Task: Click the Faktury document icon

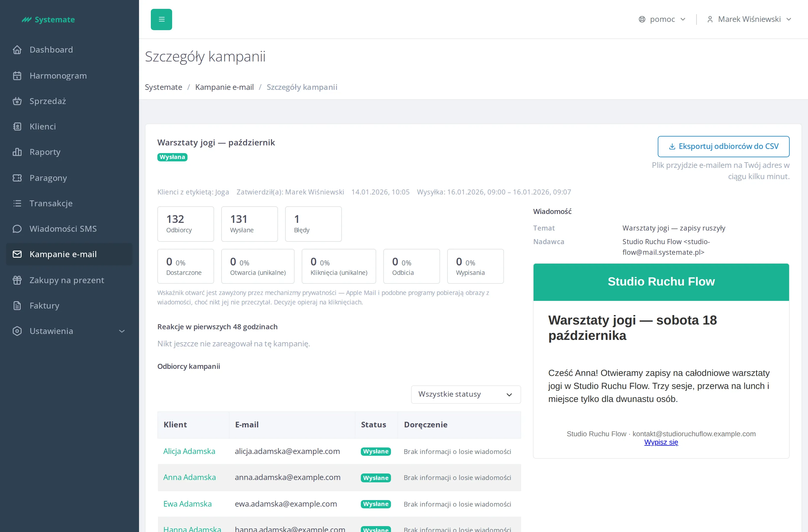Action: [x=17, y=306]
